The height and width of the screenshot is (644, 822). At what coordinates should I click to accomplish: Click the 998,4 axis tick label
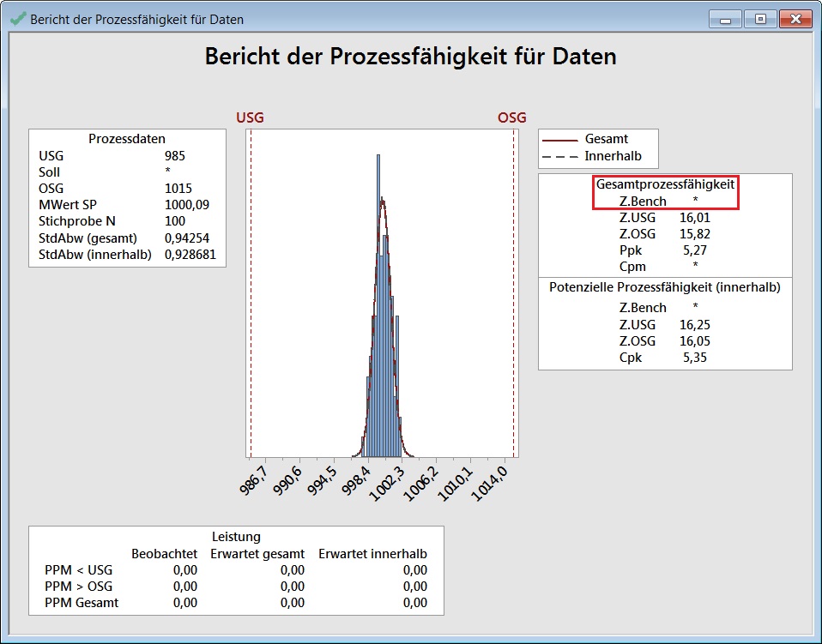click(x=356, y=480)
